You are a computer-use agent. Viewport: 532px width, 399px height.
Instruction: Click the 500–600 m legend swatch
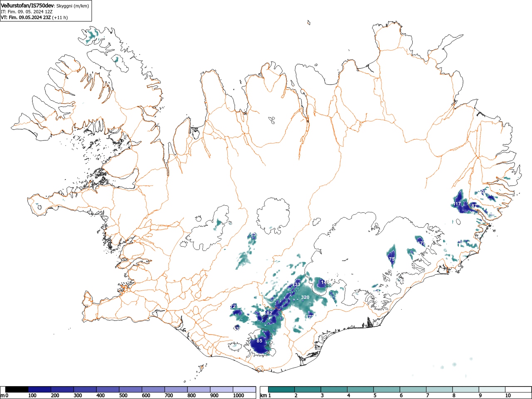(131, 389)
